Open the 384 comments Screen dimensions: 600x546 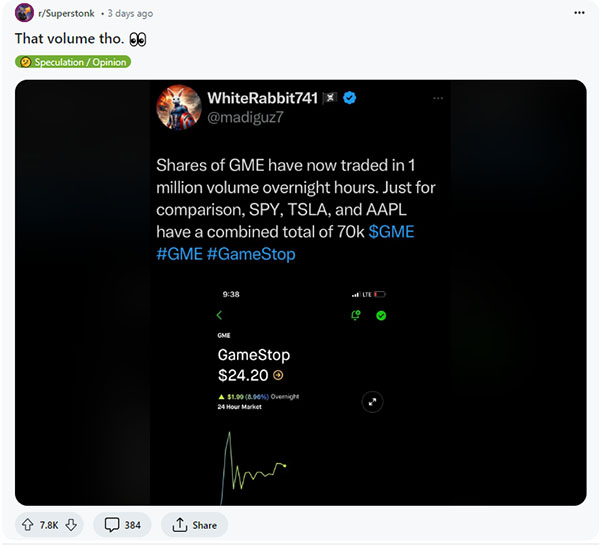click(x=122, y=525)
